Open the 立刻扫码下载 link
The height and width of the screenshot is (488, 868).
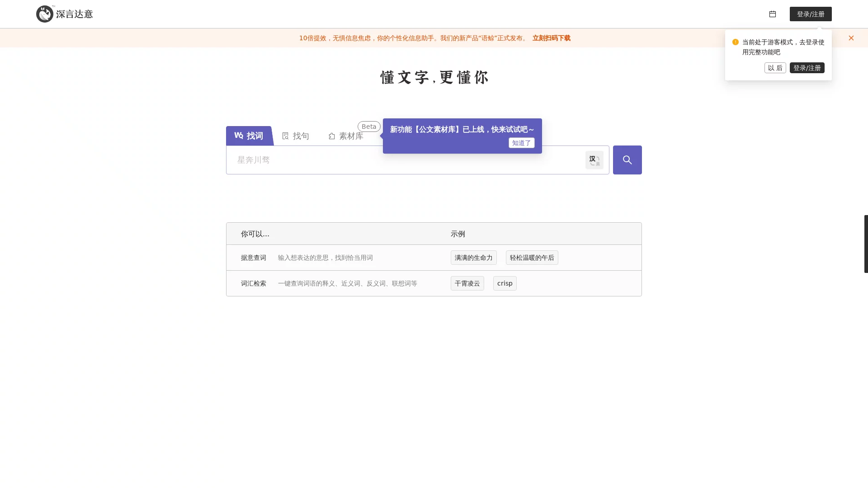tap(551, 38)
